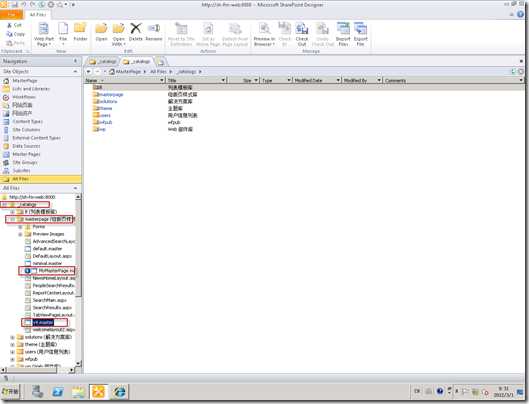Click the Start button on the taskbar
Image resolution: width=529 pixels, height=404 pixels.
(10, 392)
